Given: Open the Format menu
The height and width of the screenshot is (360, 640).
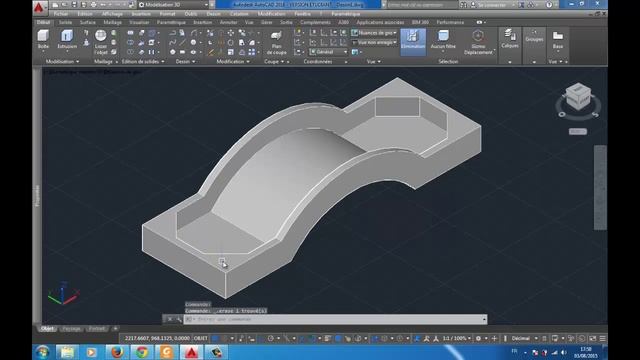Looking at the screenshot, I should tap(167, 14).
